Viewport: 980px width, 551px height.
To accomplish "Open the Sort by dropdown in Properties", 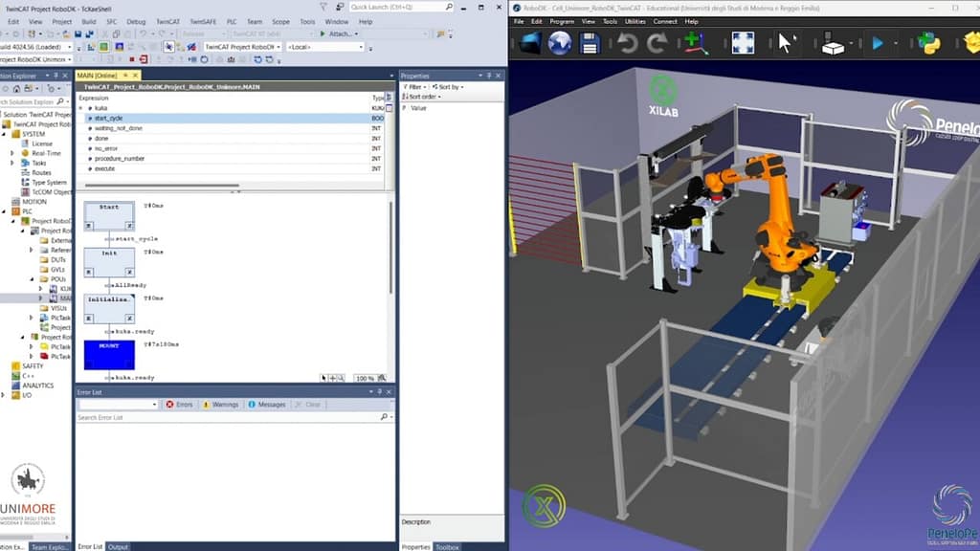I will (450, 87).
